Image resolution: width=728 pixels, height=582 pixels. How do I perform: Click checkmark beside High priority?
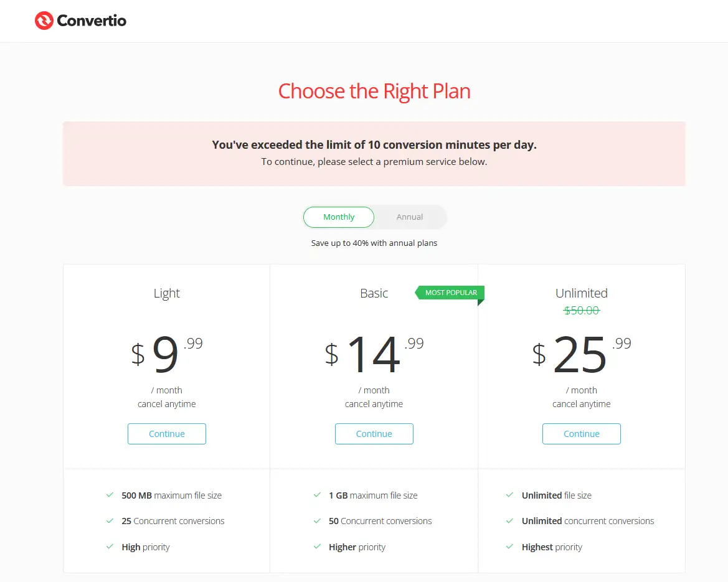(x=110, y=547)
